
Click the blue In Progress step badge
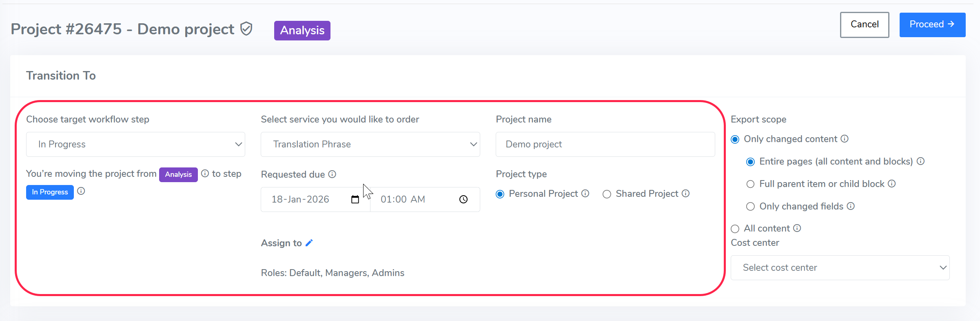point(50,192)
